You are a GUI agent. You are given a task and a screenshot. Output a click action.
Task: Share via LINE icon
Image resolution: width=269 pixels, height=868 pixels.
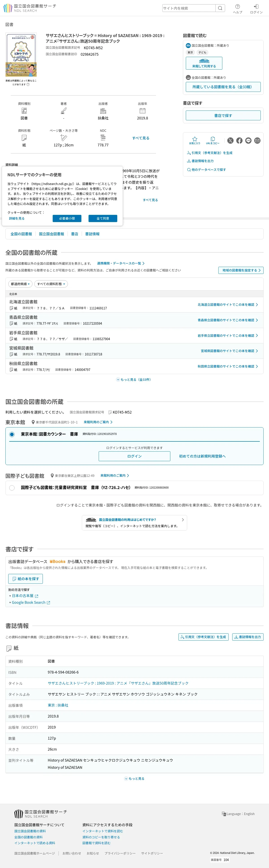tap(248, 141)
